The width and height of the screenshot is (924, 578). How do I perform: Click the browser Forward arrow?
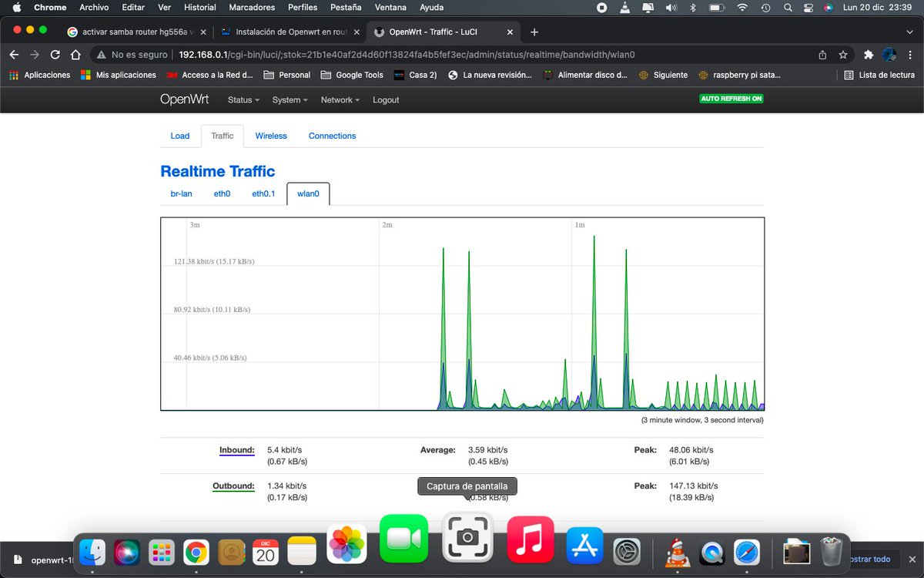point(34,55)
